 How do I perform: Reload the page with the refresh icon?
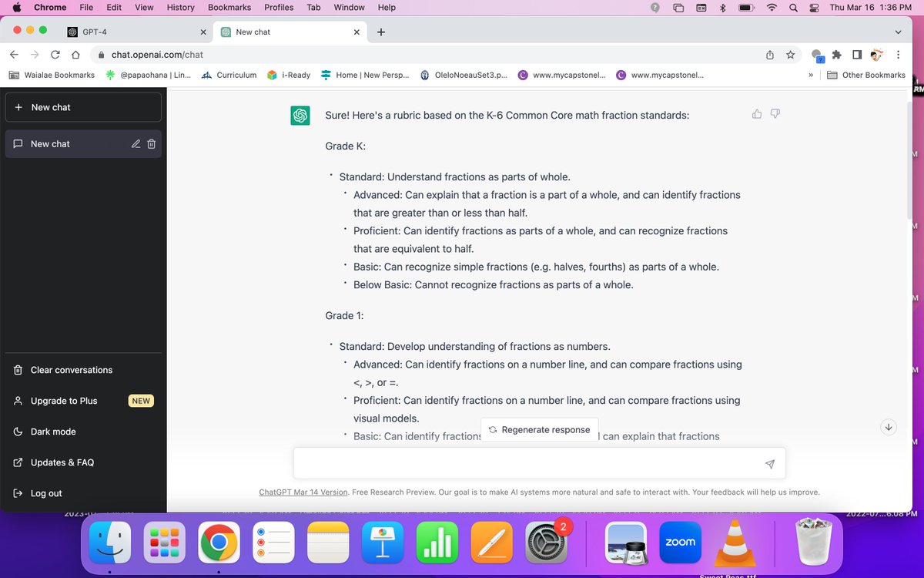[55, 55]
